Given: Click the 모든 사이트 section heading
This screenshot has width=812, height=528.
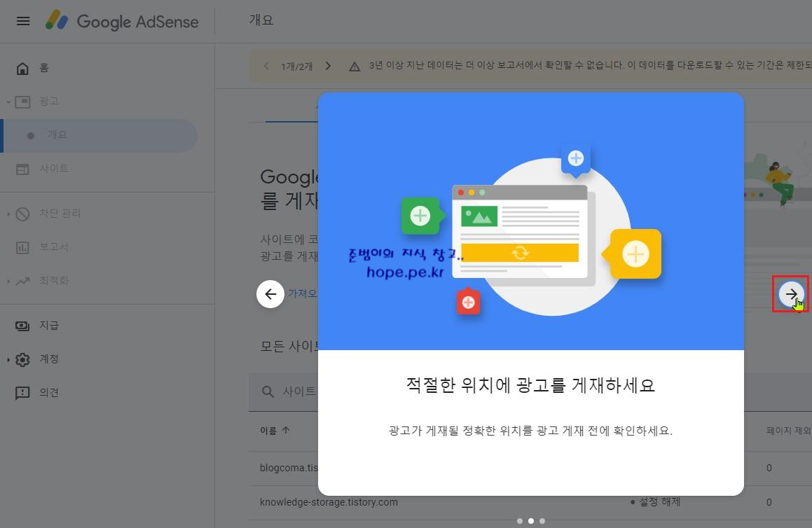Looking at the screenshot, I should point(289,346).
